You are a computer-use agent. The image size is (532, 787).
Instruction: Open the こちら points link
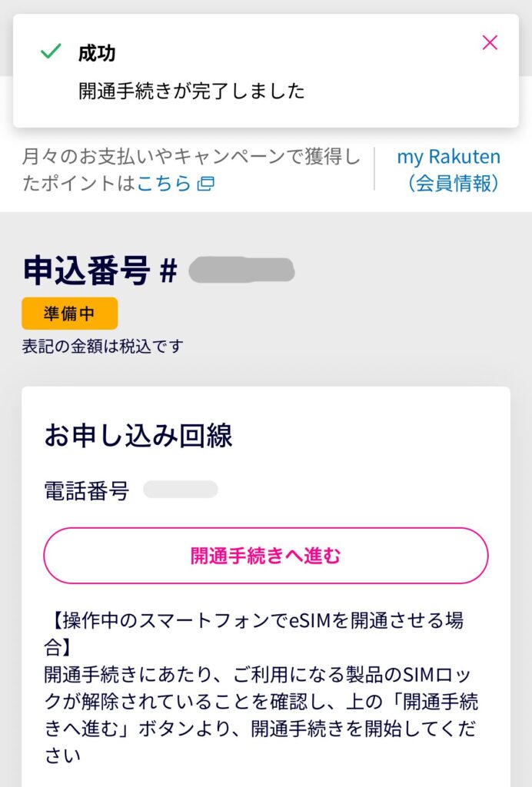tap(164, 184)
